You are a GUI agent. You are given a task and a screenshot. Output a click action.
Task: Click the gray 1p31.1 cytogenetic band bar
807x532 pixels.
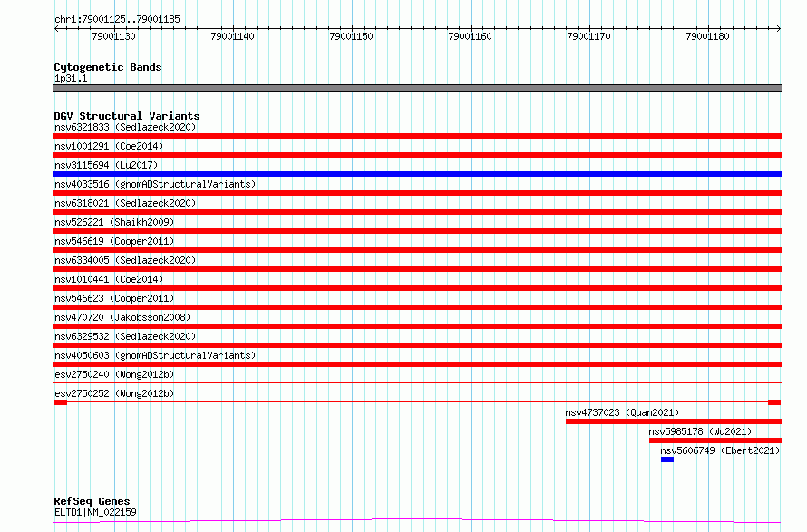point(417,88)
